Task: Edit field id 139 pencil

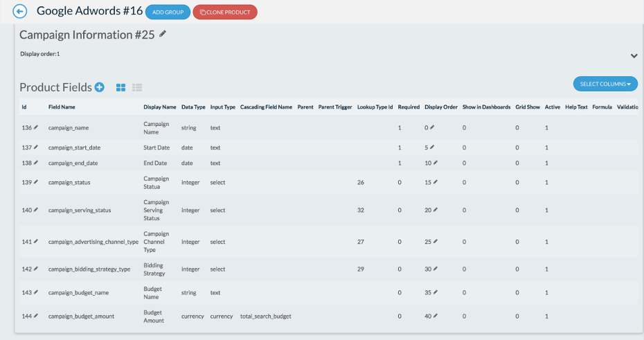Action: point(36,182)
